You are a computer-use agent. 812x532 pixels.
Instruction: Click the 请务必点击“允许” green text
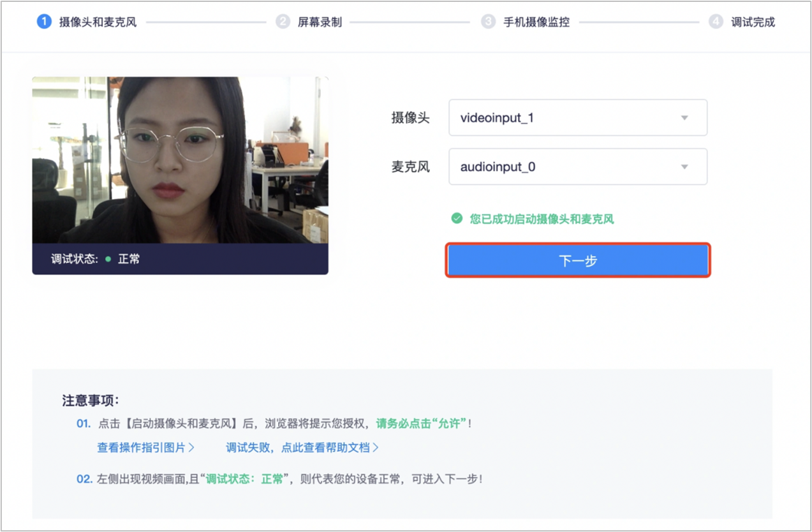coord(422,424)
